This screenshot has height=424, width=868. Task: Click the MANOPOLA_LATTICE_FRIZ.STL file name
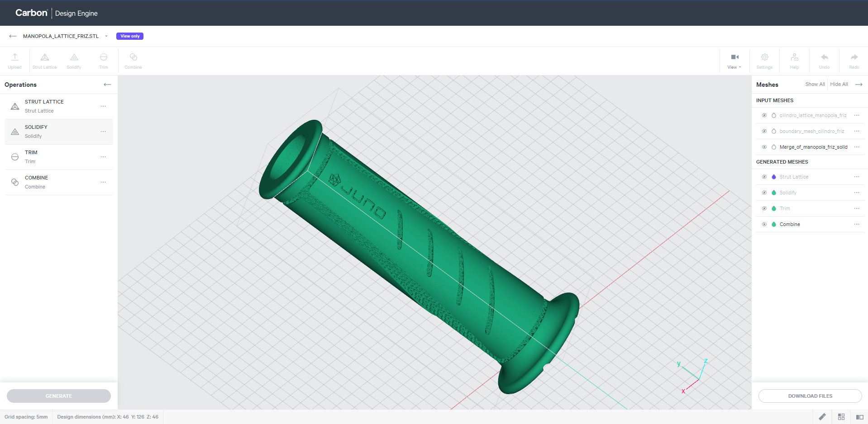(61, 36)
